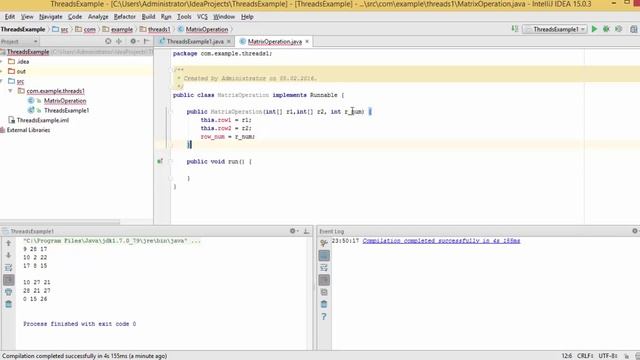The height and width of the screenshot is (360, 640).
Task: Click Run console up-stack-trace arrow
Action: pyautogui.click(x=9, y=243)
